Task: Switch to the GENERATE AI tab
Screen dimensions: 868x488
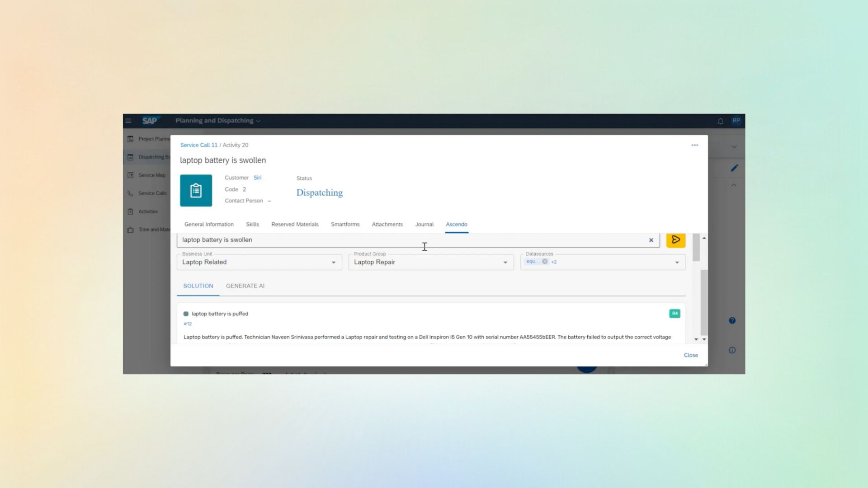Action: pos(245,286)
